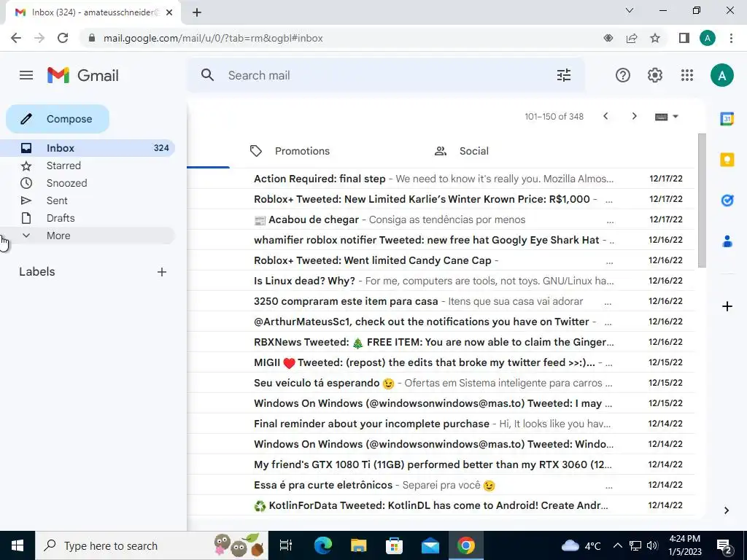The image size is (747, 560).
Task: Open a new Chrome tab
Action: click(197, 12)
